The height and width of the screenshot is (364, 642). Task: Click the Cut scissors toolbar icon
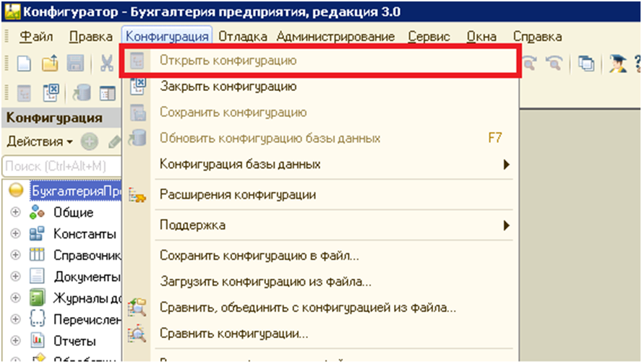coord(107,64)
